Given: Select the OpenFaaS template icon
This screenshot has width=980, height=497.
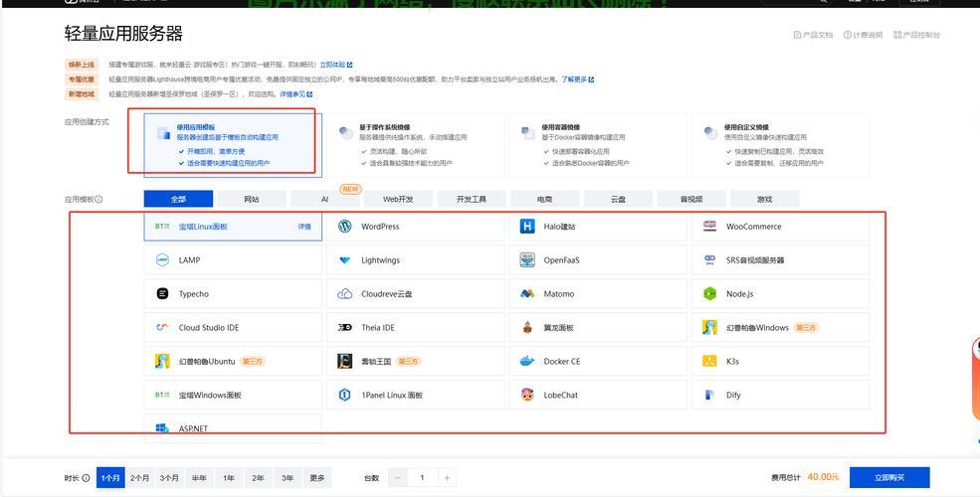Looking at the screenshot, I should click(527, 260).
